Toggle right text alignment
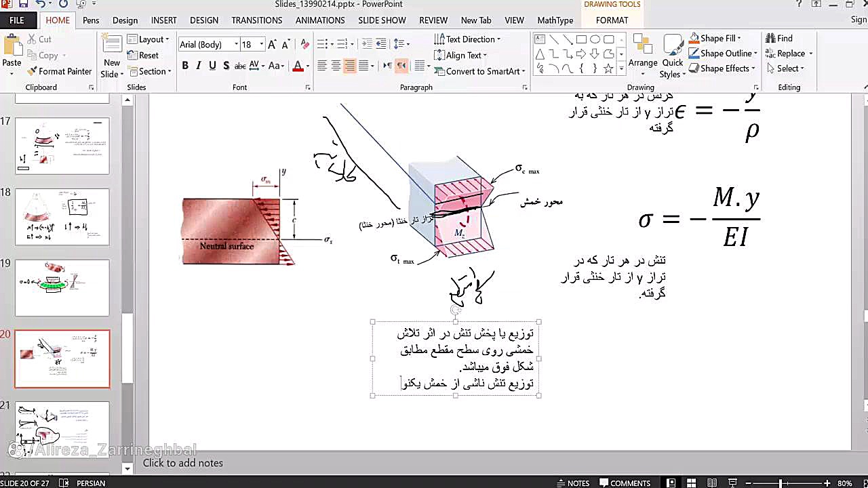 (350, 66)
